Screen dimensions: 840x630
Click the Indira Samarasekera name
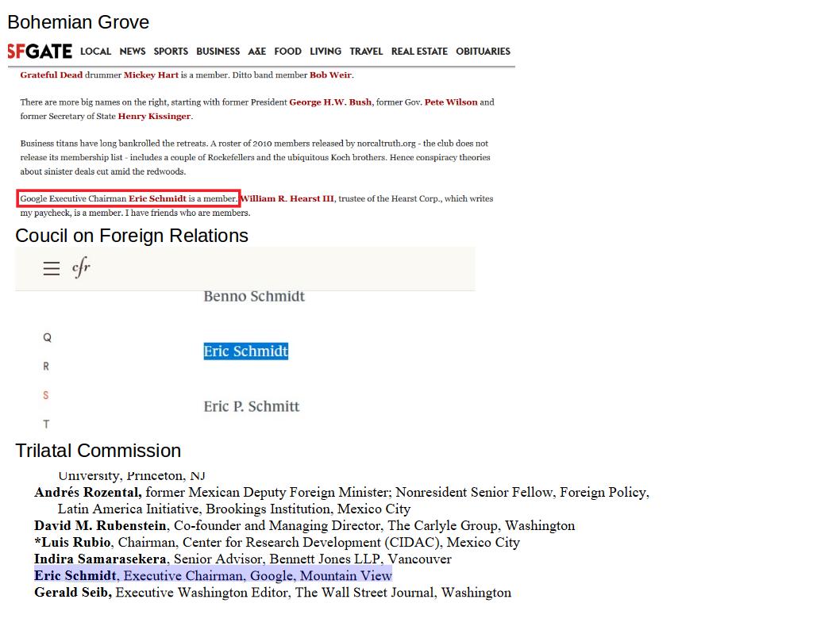[x=100, y=559]
